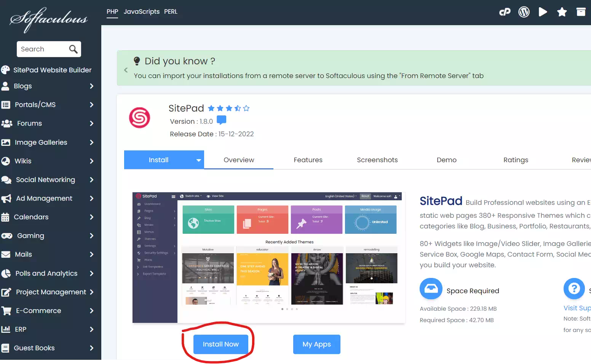Expand the Image Galleries chevron
Viewport: 591px width, 364px height.
coord(91,142)
